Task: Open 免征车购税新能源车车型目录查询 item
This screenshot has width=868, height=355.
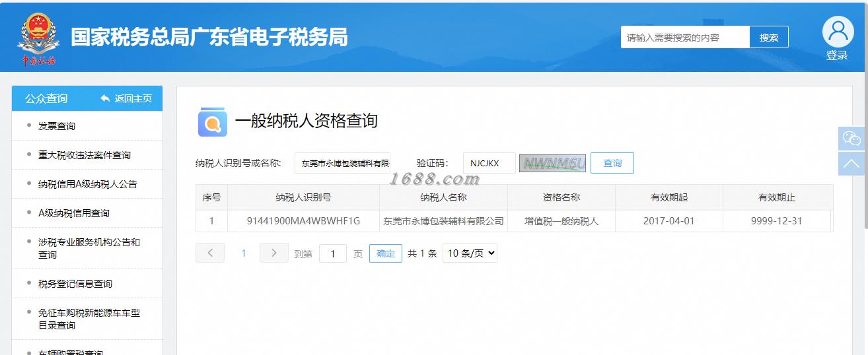Action: pyautogui.click(x=89, y=319)
